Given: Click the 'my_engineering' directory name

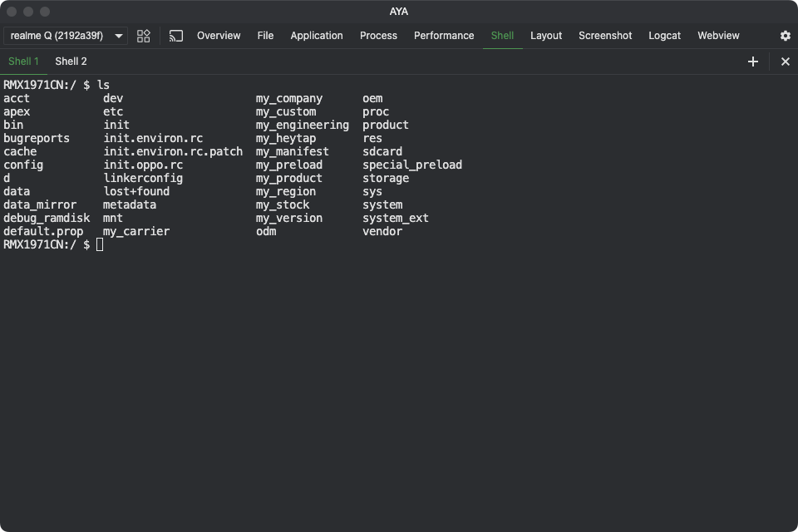Looking at the screenshot, I should point(303,126).
